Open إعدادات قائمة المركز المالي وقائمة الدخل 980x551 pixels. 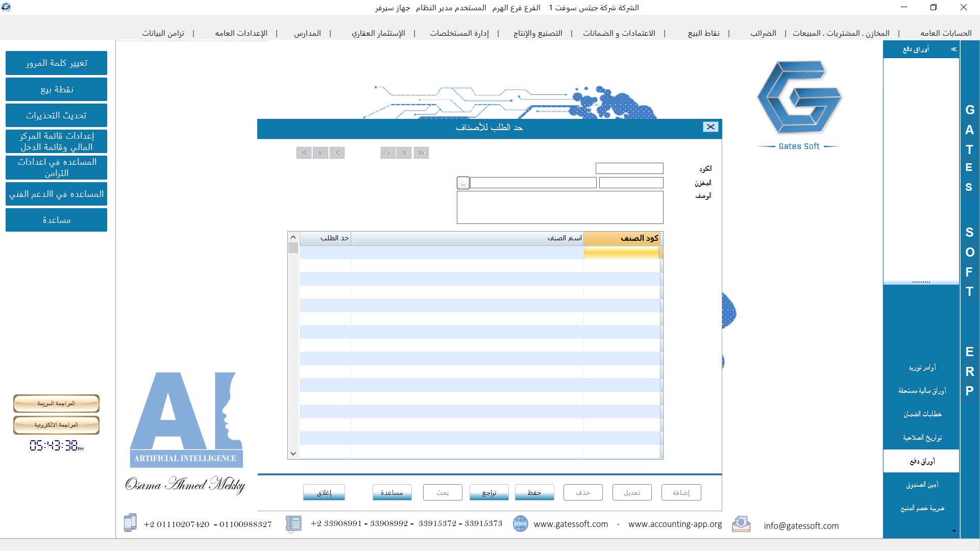56,141
